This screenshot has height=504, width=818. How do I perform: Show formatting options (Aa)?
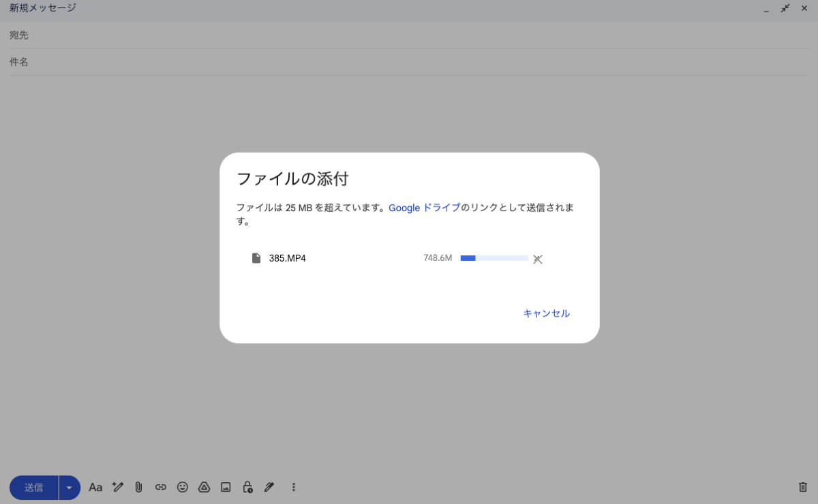pyautogui.click(x=95, y=487)
